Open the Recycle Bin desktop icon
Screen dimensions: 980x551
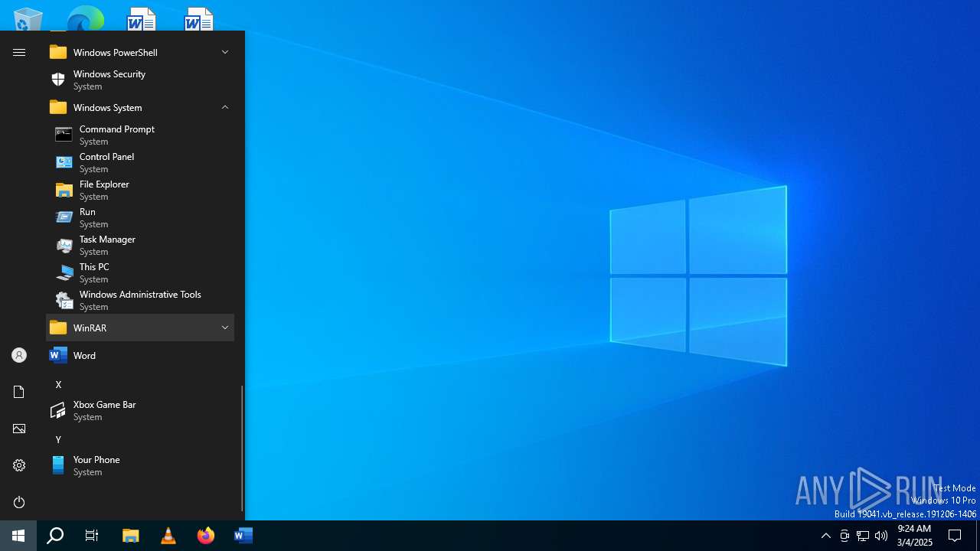tap(28, 18)
